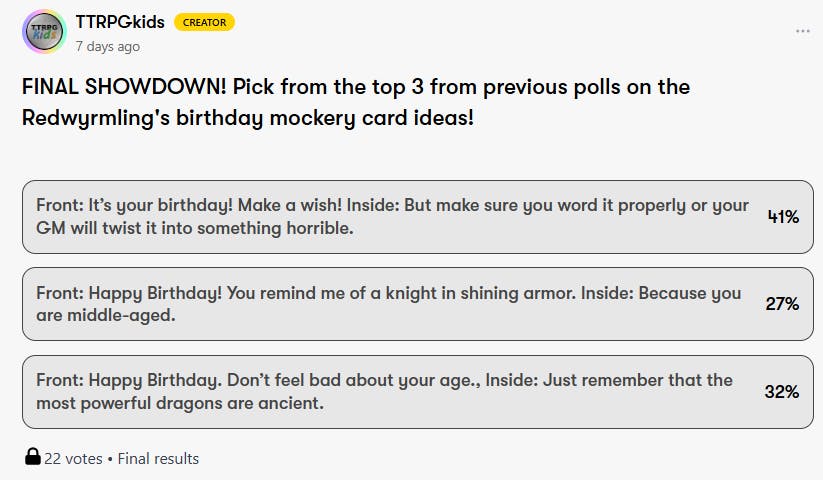This screenshot has width=823, height=480.
Task: Click the yellow CREATOR badge
Action: tap(204, 23)
